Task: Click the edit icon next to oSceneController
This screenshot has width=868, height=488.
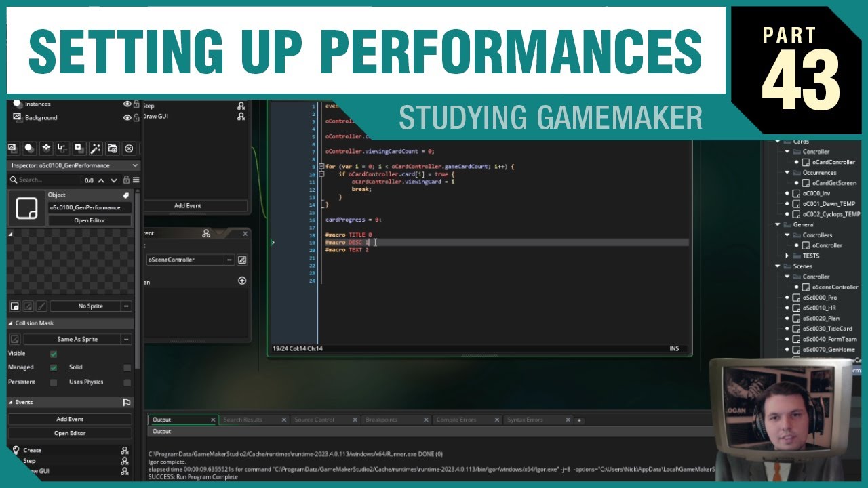Action: (x=242, y=260)
